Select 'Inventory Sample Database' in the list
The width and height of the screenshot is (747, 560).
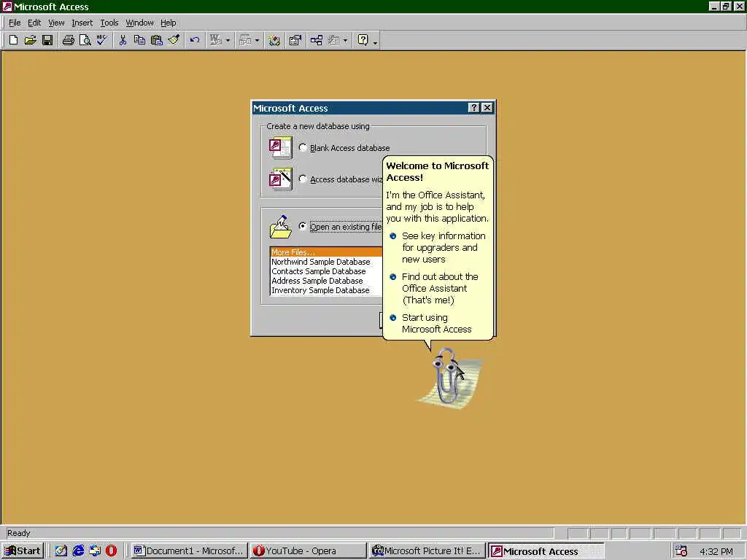click(x=326, y=290)
